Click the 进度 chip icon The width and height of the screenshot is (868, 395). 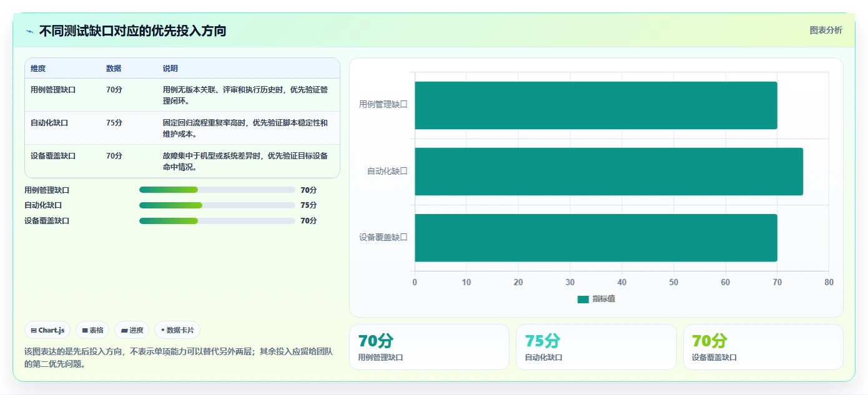tap(124, 330)
